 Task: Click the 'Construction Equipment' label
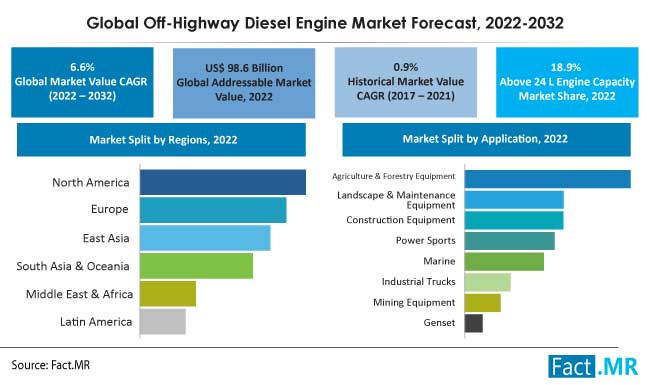point(401,220)
